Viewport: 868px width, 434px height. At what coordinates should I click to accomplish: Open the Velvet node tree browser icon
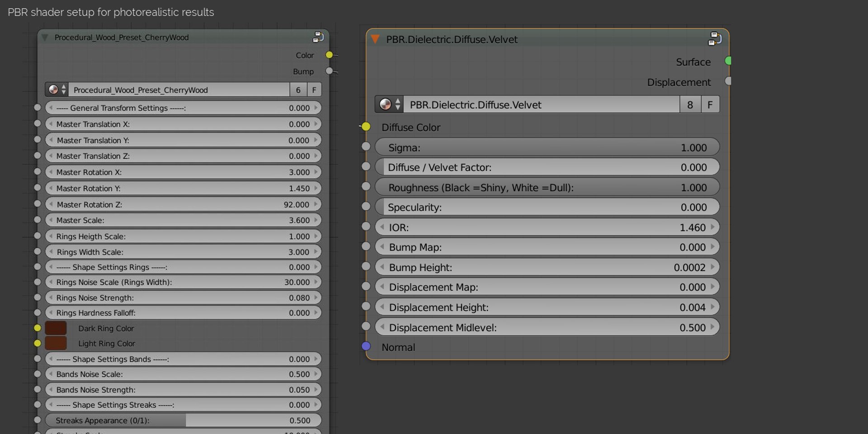pyautogui.click(x=389, y=104)
